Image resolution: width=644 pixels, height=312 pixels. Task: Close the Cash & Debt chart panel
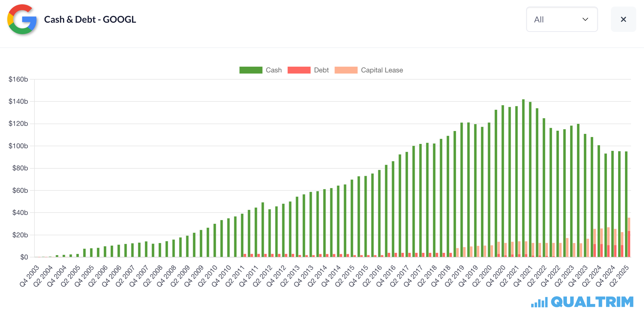click(623, 19)
